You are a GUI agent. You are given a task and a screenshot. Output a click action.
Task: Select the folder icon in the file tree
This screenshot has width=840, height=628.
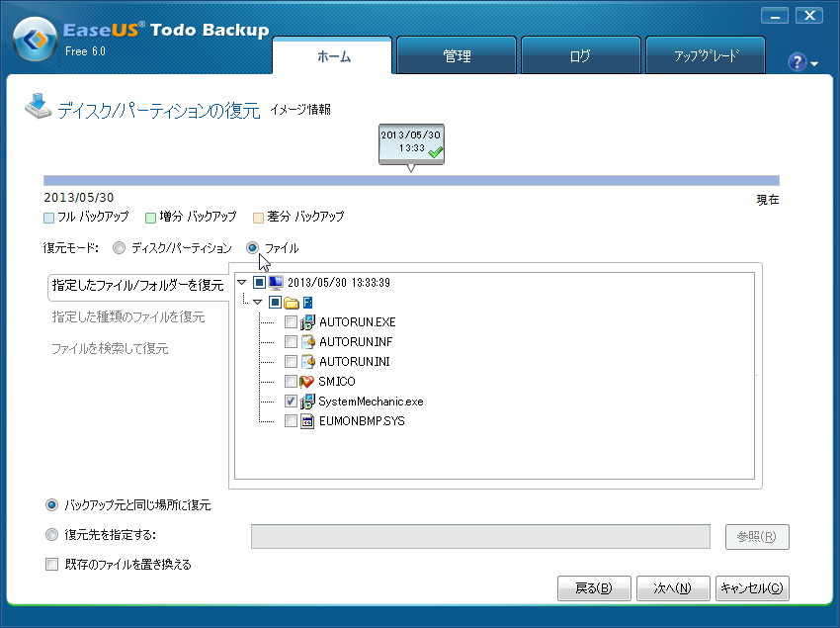tap(292, 301)
